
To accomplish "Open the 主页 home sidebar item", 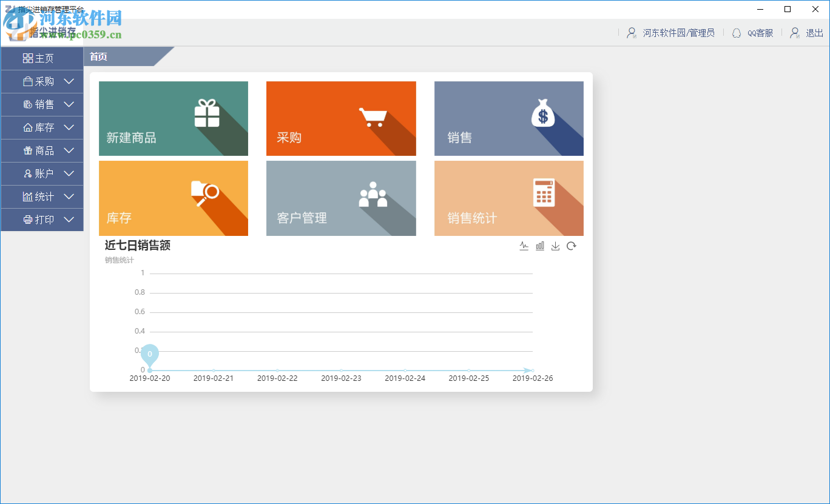I will 42,58.
